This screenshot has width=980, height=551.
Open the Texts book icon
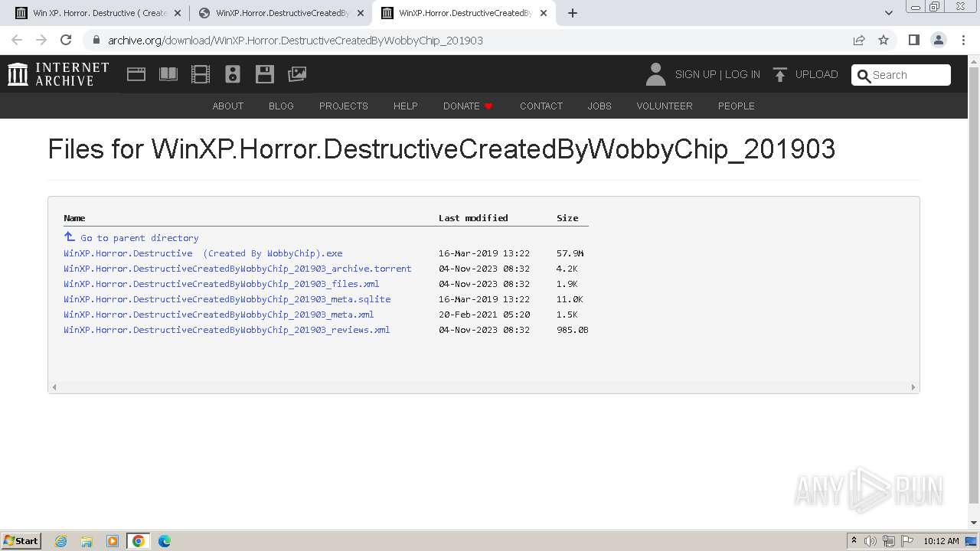[168, 74]
